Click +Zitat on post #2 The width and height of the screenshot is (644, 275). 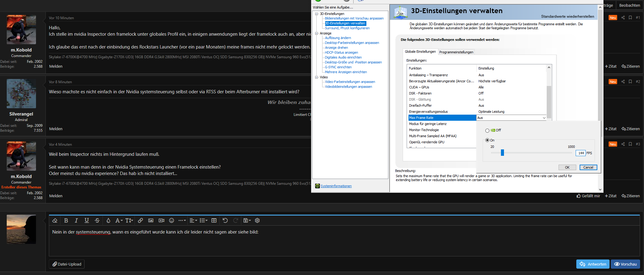tap(611, 129)
